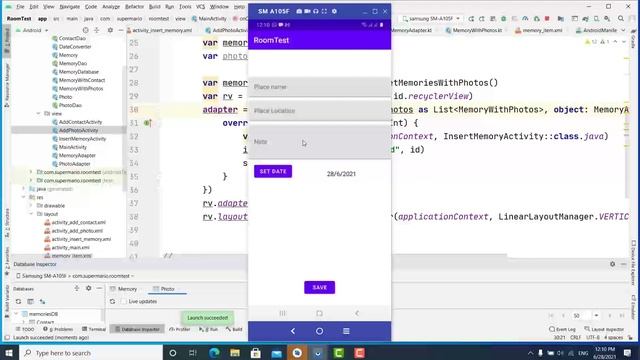Screen dimensions: 640x360
Task: Collapse the view package folder
Action: coord(39,113)
